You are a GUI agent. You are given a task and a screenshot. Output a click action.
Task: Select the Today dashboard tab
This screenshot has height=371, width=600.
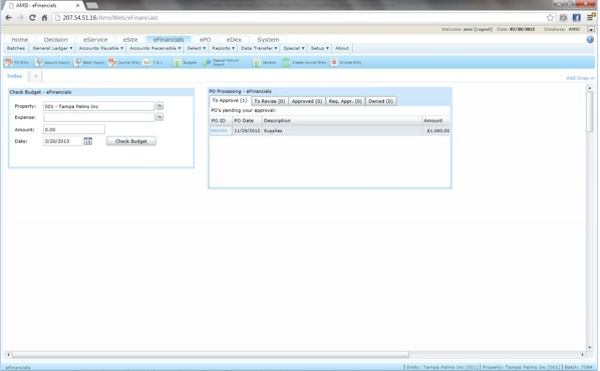pyautogui.click(x=15, y=76)
